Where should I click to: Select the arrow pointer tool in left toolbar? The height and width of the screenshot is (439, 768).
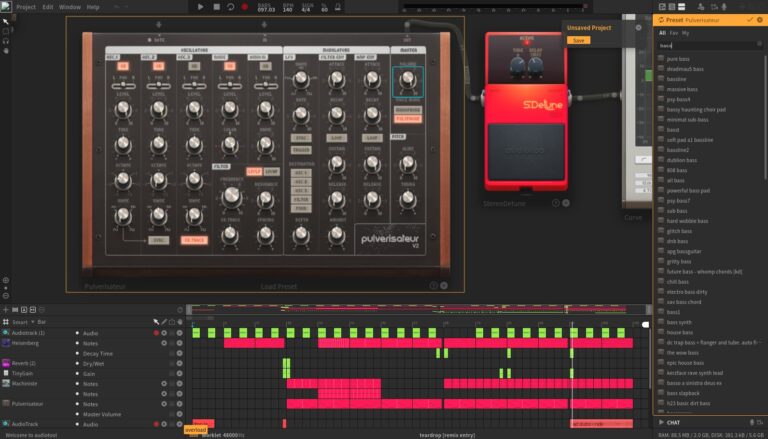[6, 22]
